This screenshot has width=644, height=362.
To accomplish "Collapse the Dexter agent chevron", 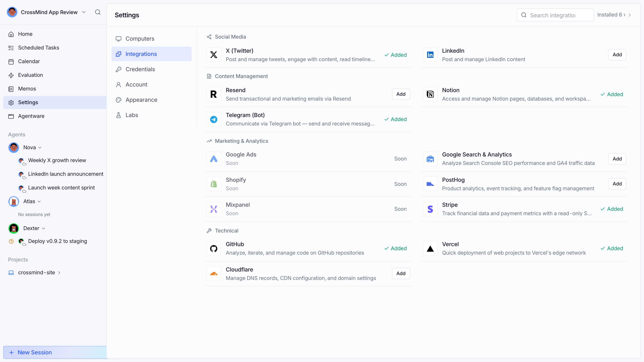I will pos(43,228).
